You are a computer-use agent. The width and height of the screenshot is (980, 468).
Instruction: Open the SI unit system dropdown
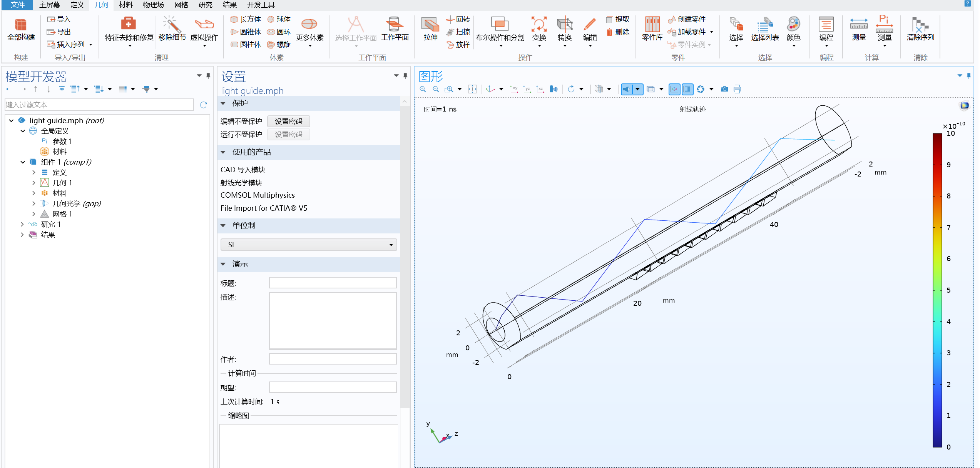tap(308, 245)
